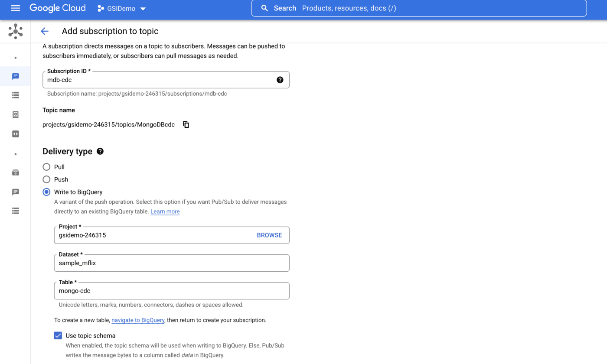Image resolution: width=607 pixels, height=364 pixels.
Task: Open the Learn more link
Action: [x=165, y=211]
